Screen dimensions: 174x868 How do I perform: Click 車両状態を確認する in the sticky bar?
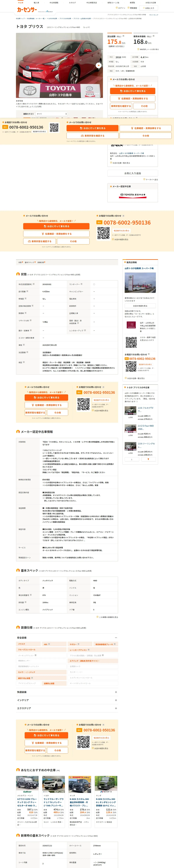point(93,136)
